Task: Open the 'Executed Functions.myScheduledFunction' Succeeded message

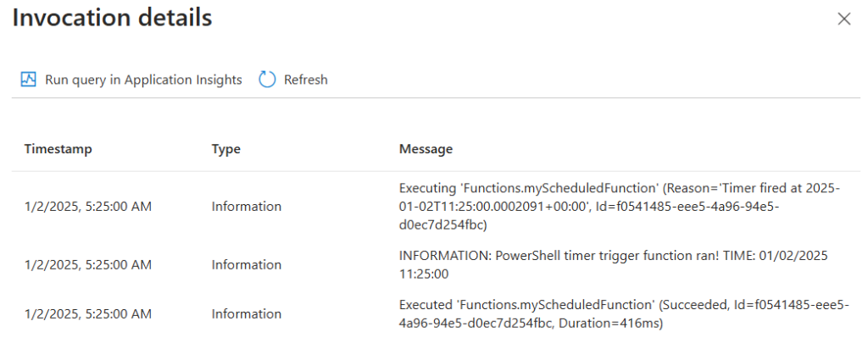Action: point(624,314)
